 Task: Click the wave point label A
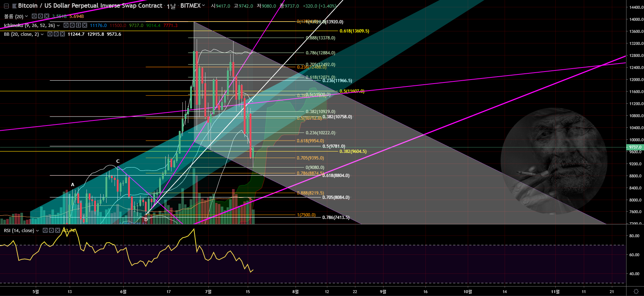[73, 185]
